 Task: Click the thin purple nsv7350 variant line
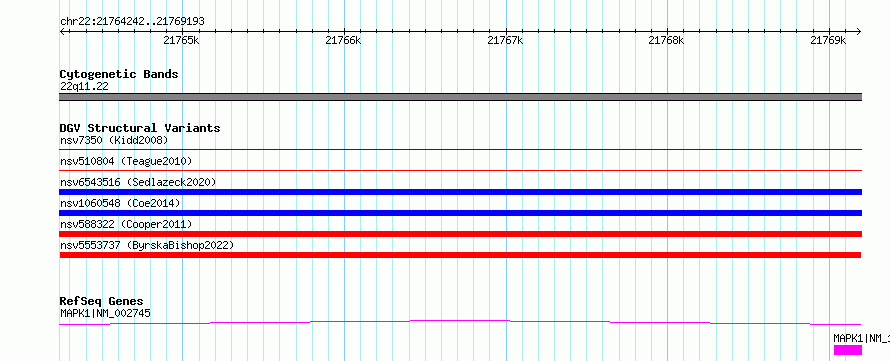460,149
